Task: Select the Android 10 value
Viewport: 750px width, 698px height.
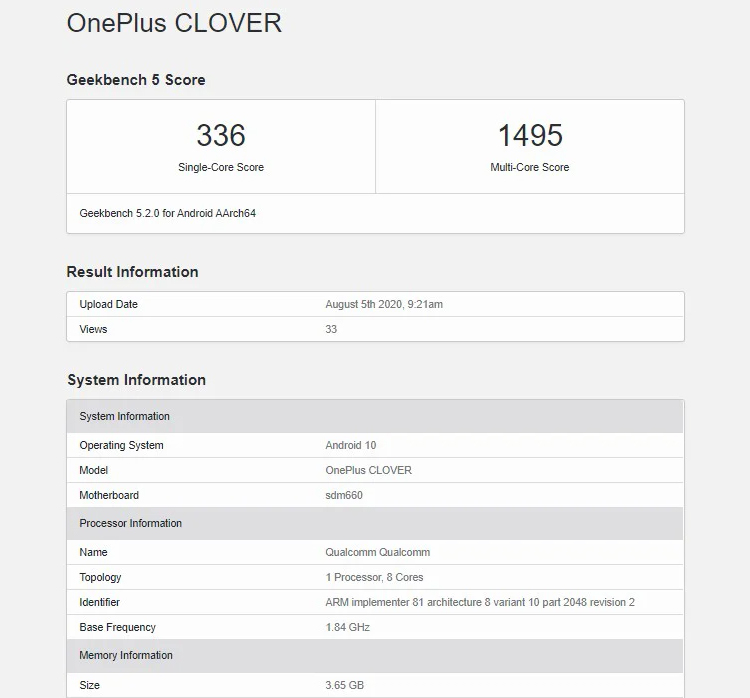Action: [351, 445]
